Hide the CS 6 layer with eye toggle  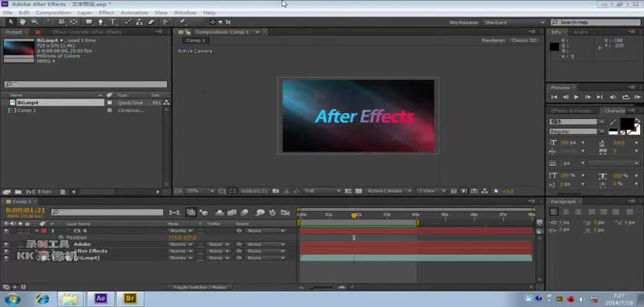(6, 230)
